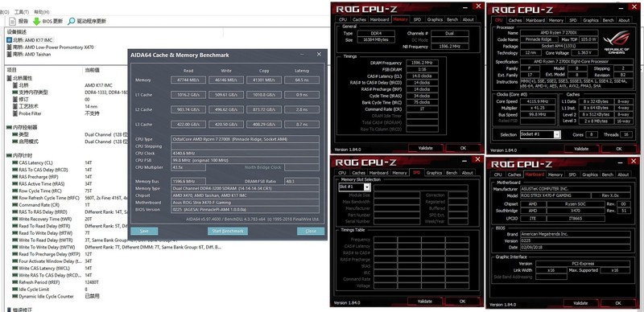This screenshot has height=312, width=644.
Task: Click the Republic of Gamers logo
Action: [616, 43]
